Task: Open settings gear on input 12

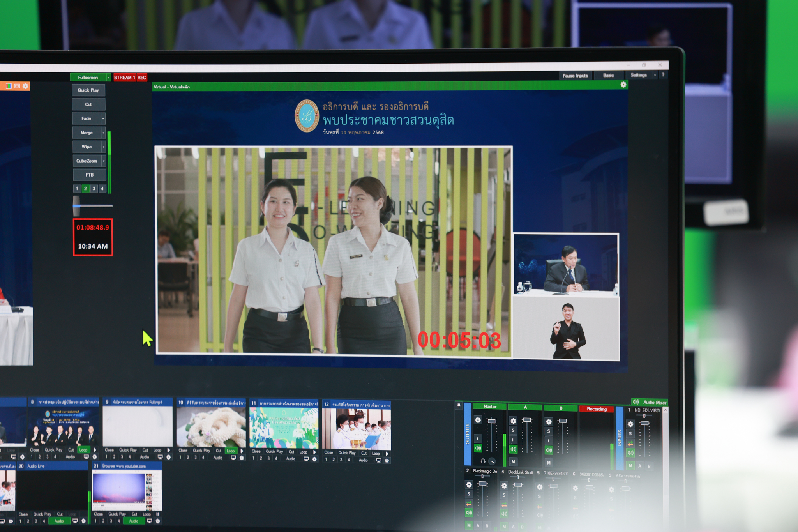Action: pyautogui.click(x=387, y=461)
